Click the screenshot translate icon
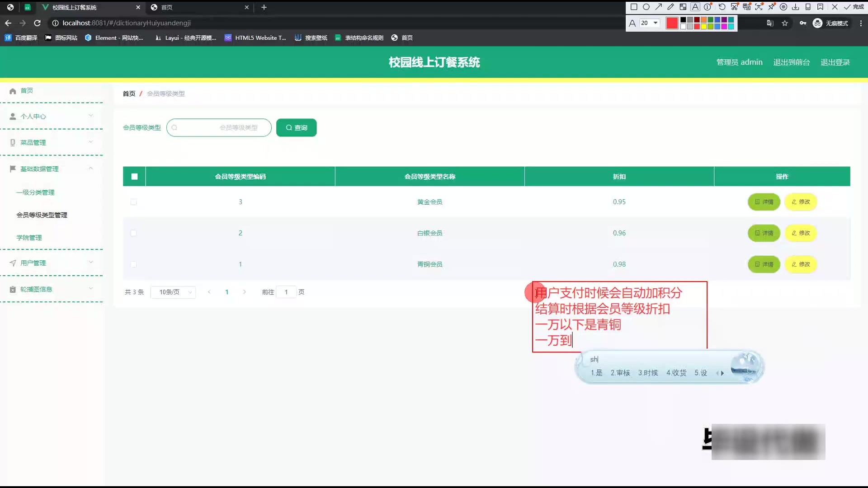Screen dimensions: 868x488 click(x=746, y=7)
